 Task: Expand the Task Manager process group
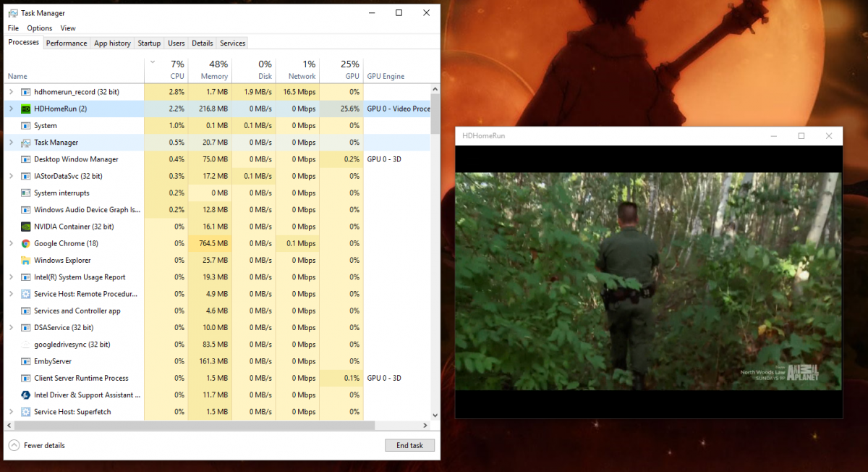(x=11, y=143)
